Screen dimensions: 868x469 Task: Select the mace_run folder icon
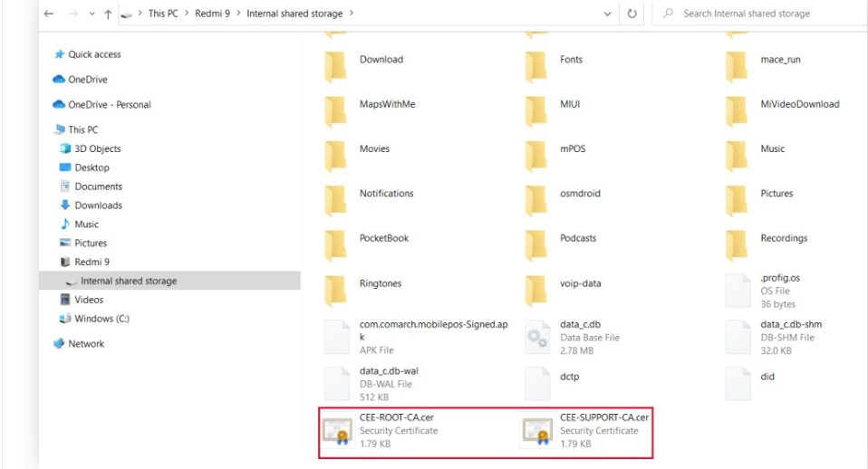click(x=737, y=65)
